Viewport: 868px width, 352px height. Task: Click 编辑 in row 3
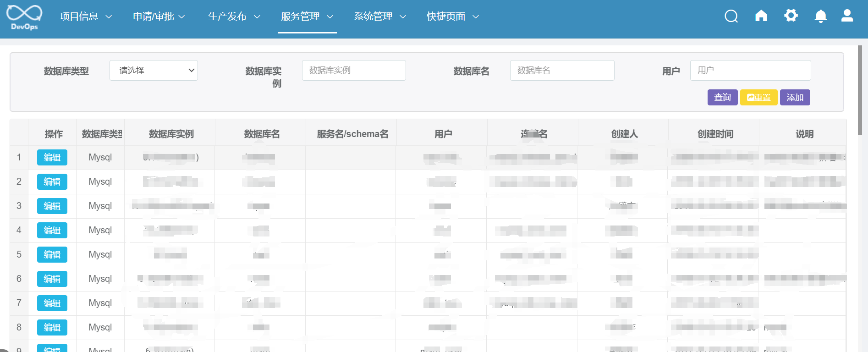[x=52, y=206]
